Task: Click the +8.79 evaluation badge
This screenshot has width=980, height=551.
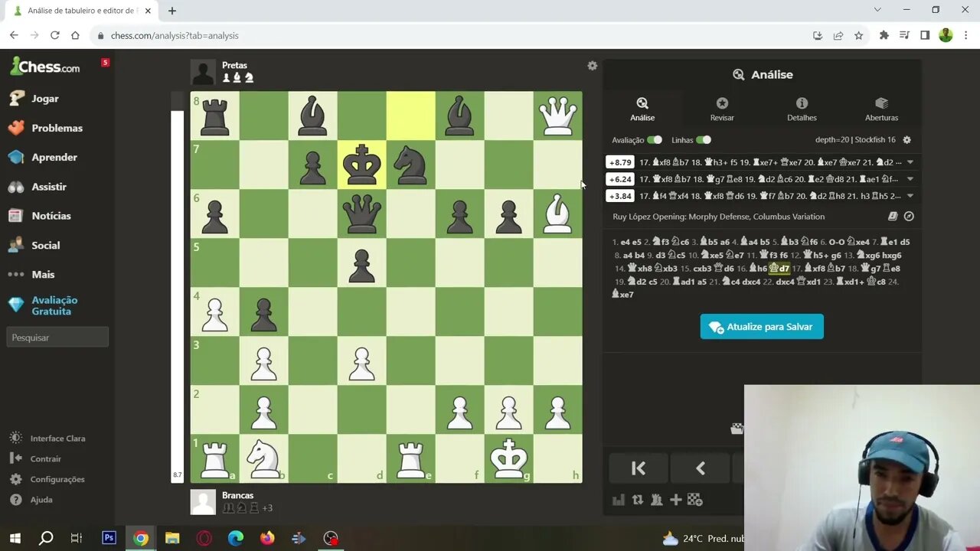Action: [620, 162]
